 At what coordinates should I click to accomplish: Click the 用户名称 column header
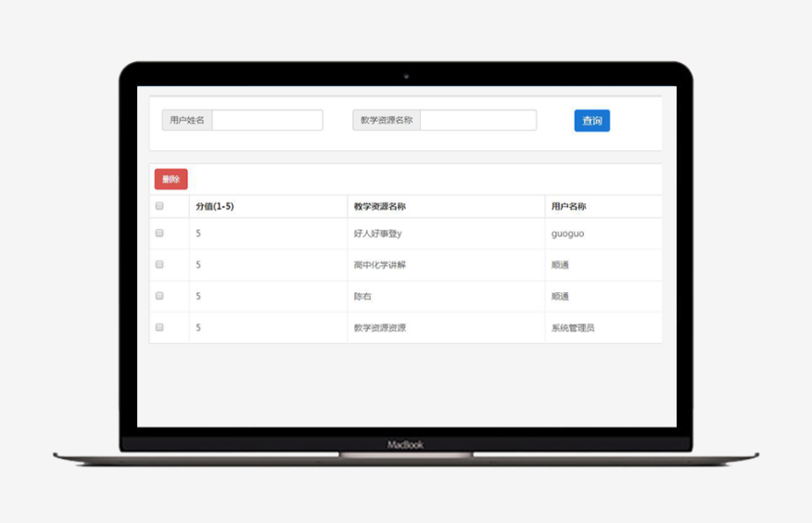[x=568, y=207]
